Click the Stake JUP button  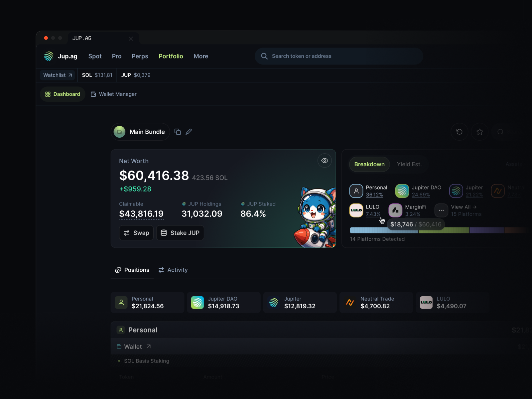(180, 233)
